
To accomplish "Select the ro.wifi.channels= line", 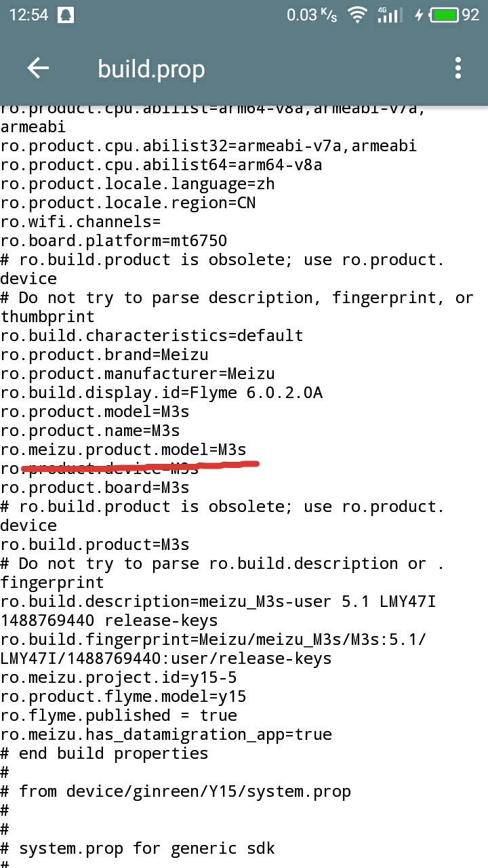I will click(81, 222).
